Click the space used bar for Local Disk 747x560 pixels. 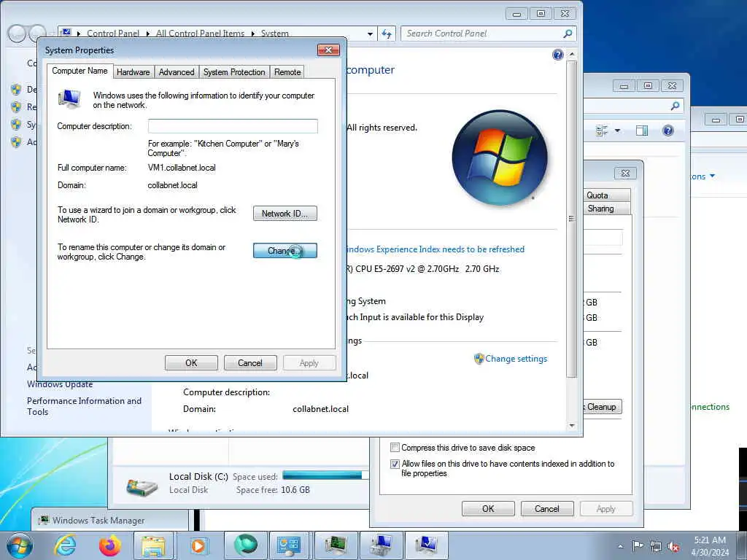click(325, 475)
